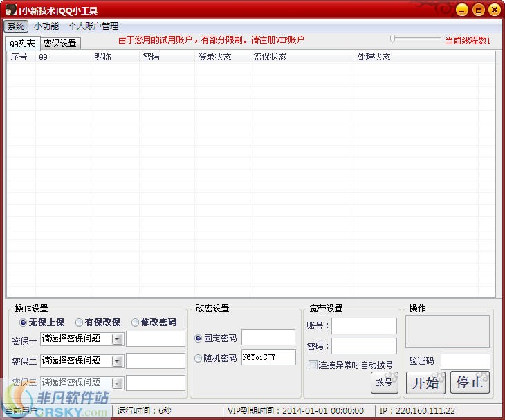Click the 密保二 answer input field

[156, 360]
